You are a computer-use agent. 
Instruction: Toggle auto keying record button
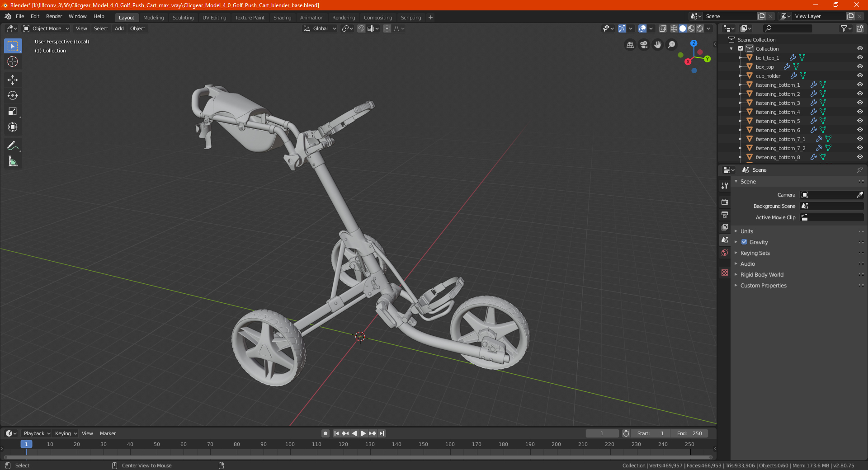[x=325, y=433]
